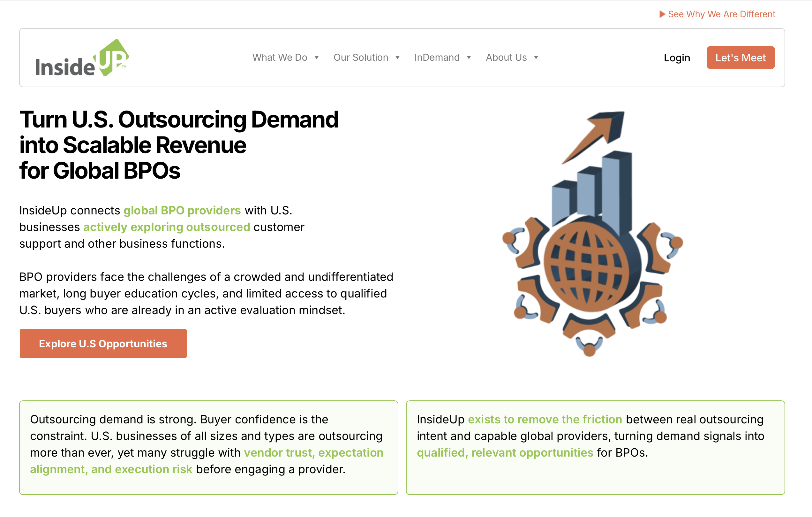Click the Outsourcing demand is strong card
Viewport: 812px width, 517px height.
click(x=208, y=447)
